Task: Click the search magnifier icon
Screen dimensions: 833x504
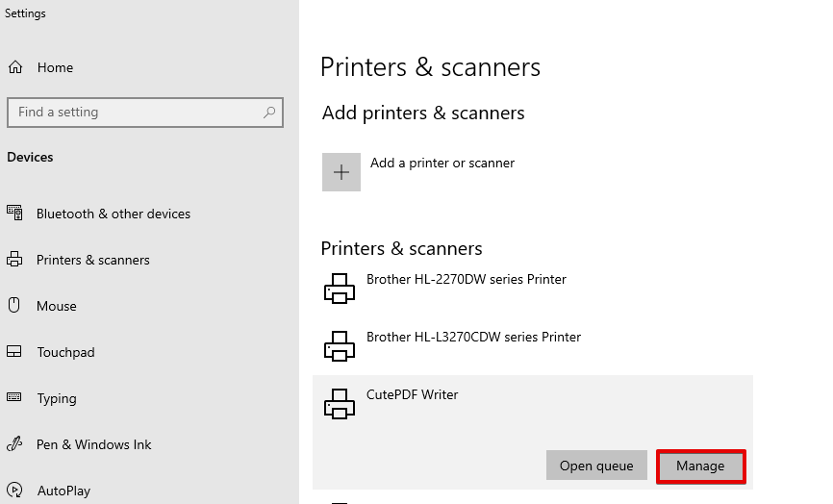Action: pos(269,113)
